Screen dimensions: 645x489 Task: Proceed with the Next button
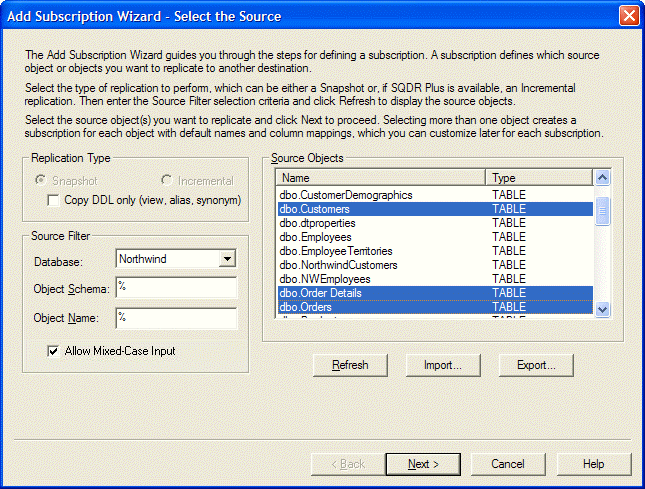pyautogui.click(x=423, y=464)
